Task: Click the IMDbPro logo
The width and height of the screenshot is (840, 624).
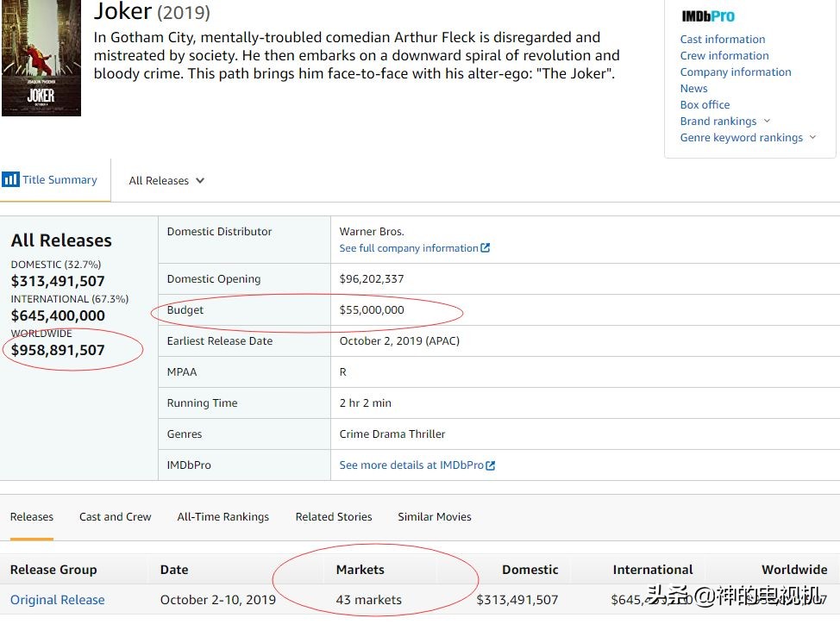Action: 708,16
